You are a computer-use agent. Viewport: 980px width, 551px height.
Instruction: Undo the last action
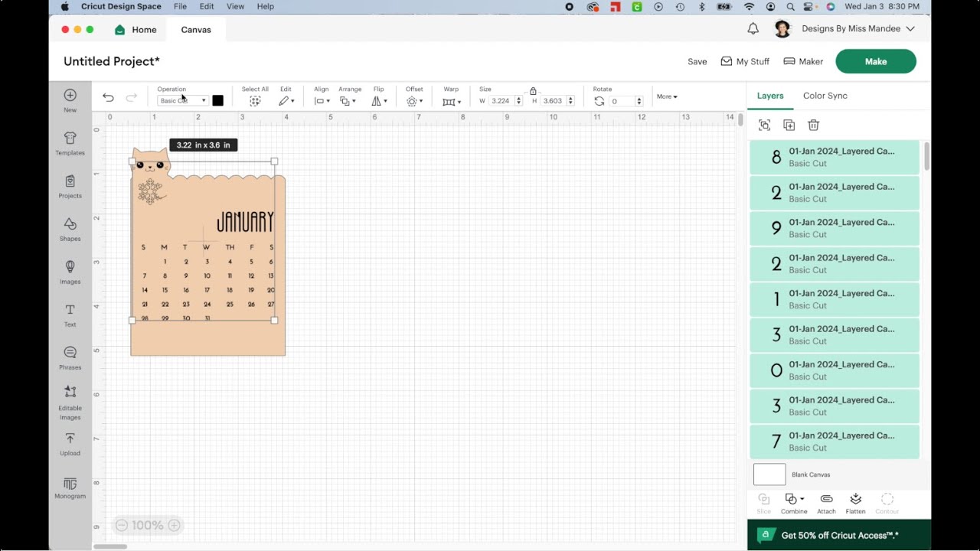coord(108,97)
